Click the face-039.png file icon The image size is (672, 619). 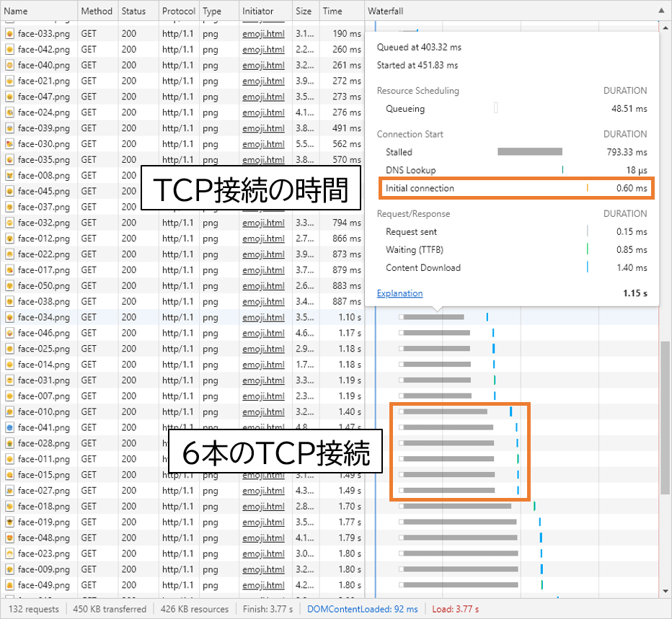(x=9, y=128)
